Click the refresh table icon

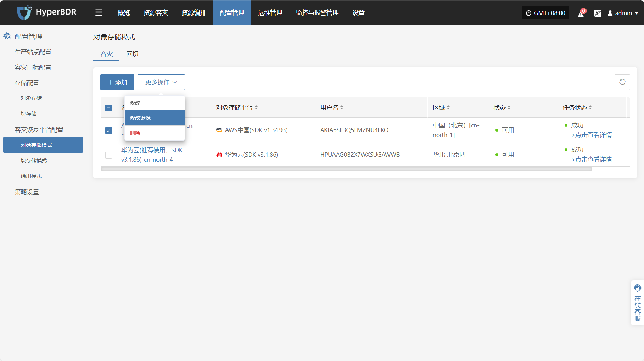[x=622, y=82]
